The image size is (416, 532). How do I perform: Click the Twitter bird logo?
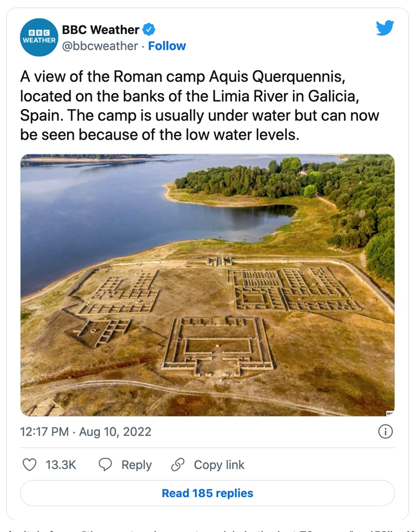384,28
